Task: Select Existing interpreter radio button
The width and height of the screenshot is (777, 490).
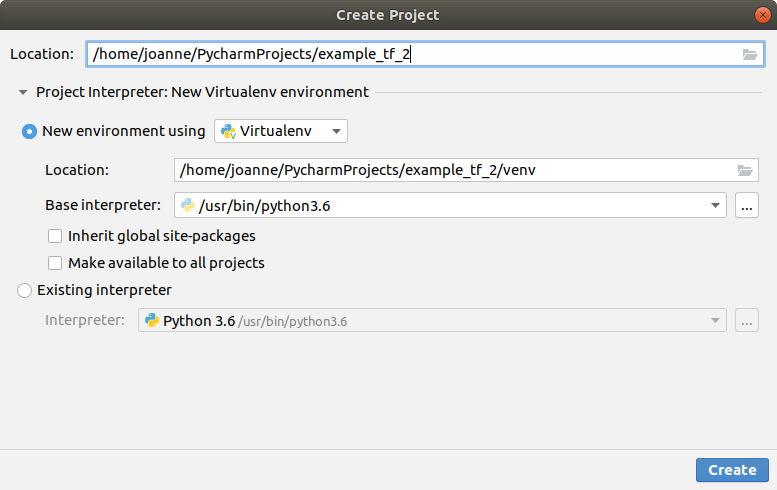Action: tap(24, 290)
